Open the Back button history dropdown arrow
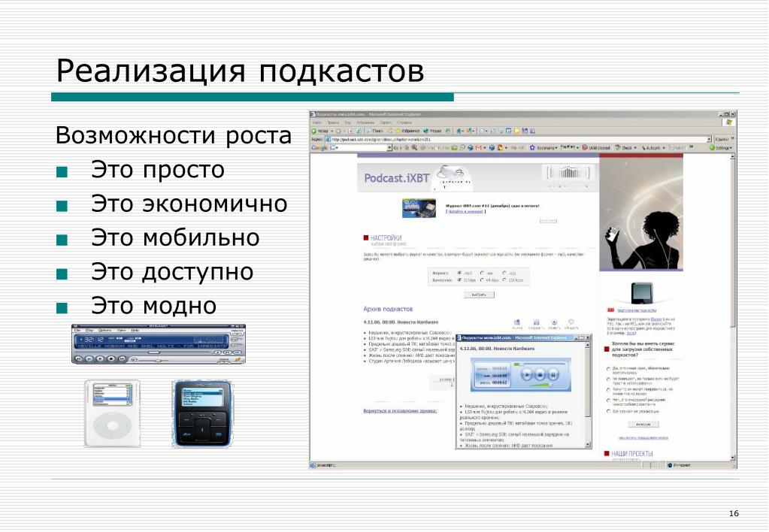The width and height of the screenshot is (769, 532). click(332, 131)
